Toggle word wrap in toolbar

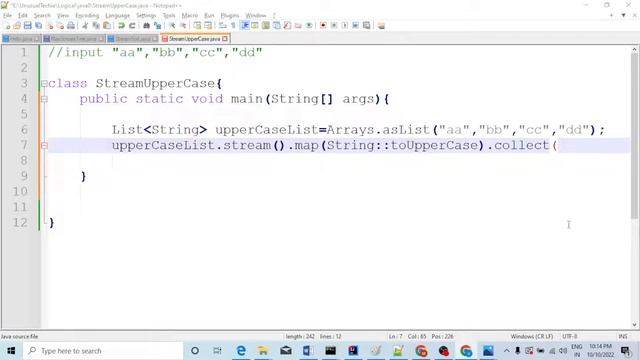(x=222, y=25)
